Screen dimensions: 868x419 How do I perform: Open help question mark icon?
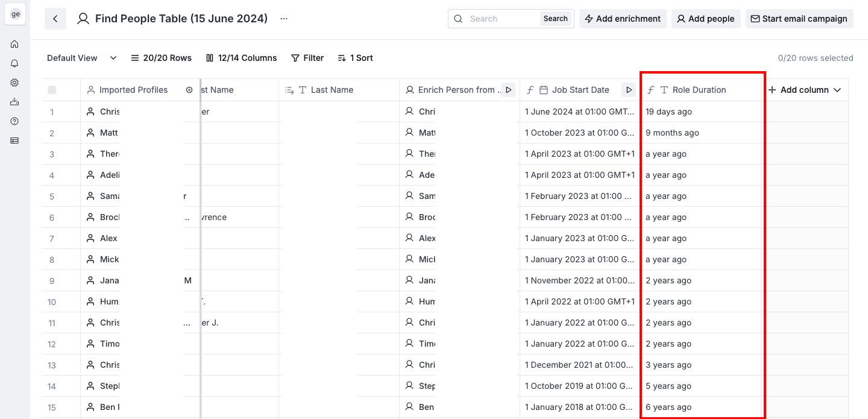(x=14, y=121)
